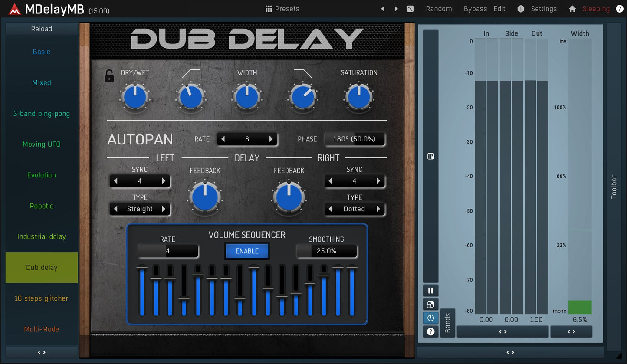This screenshot has width=627, height=364.
Task: Click the Reload button
Action: tap(42, 29)
